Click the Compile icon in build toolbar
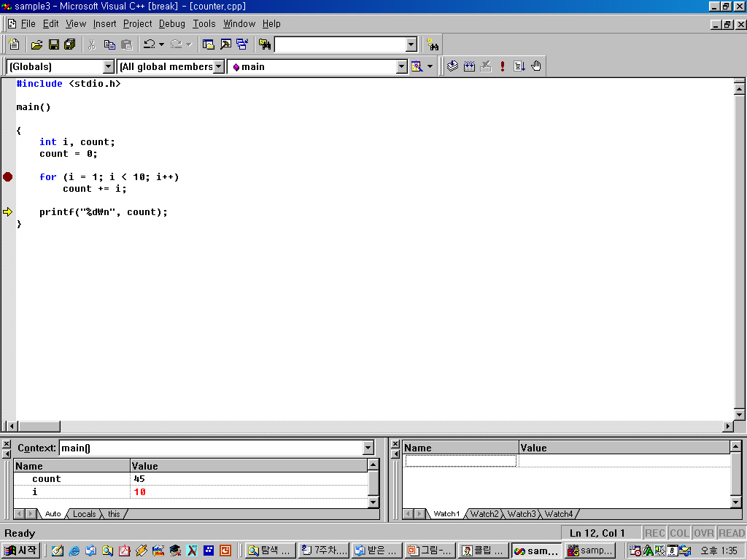Screen dimensions: 747x560 coord(452,66)
